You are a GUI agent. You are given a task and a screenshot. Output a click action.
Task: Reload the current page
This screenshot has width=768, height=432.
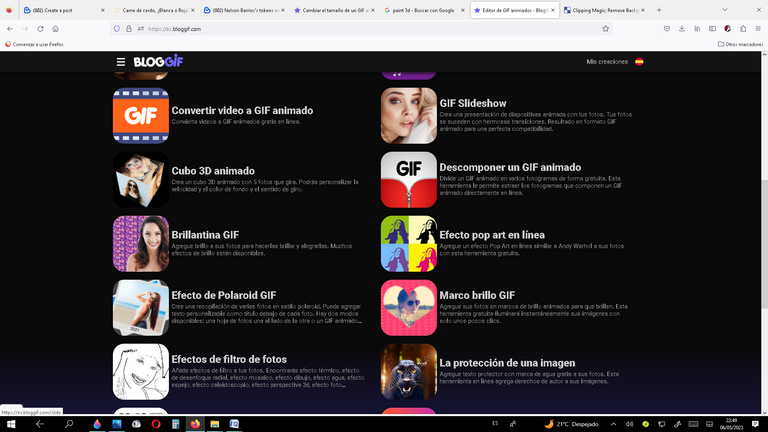[x=41, y=29]
